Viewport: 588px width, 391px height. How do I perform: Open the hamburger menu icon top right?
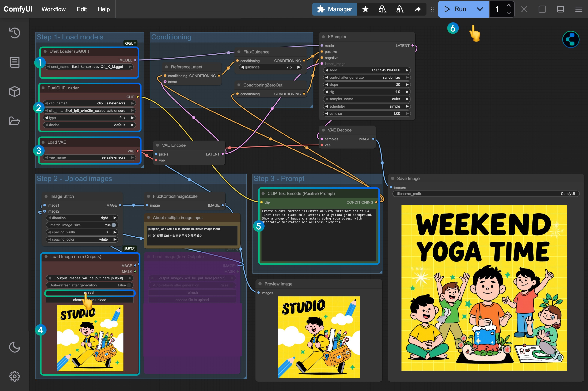(x=579, y=9)
